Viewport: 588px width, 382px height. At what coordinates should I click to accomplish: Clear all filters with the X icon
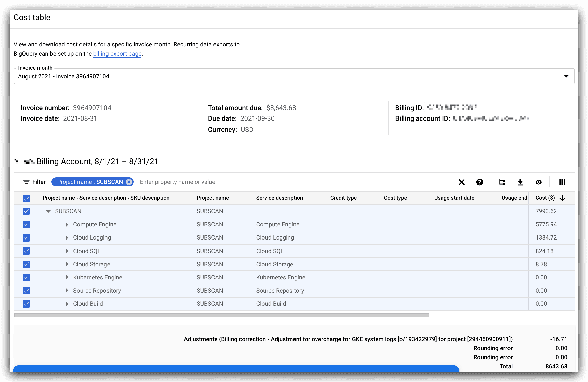pyautogui.click(x=461, y=182)
